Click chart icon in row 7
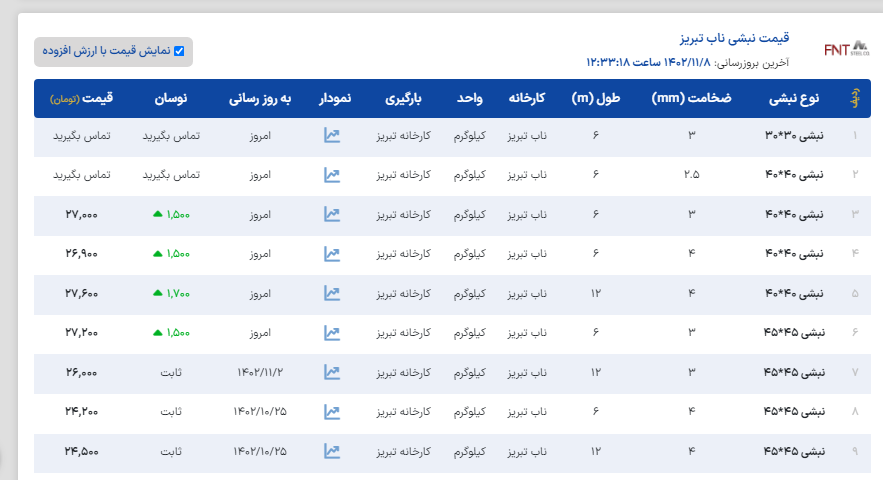This screenshot has height=480, width=883. (x=332, y=372)
